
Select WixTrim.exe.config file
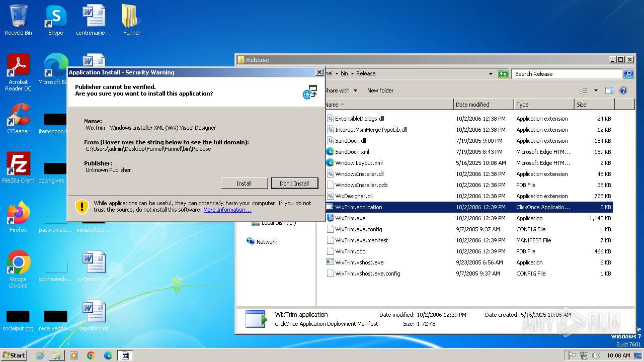[358, 229]
